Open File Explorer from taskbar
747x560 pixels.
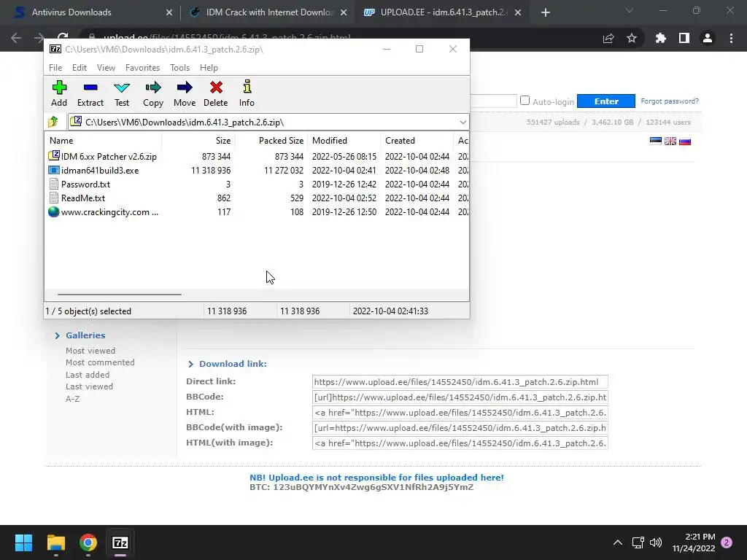pos(55,542)
